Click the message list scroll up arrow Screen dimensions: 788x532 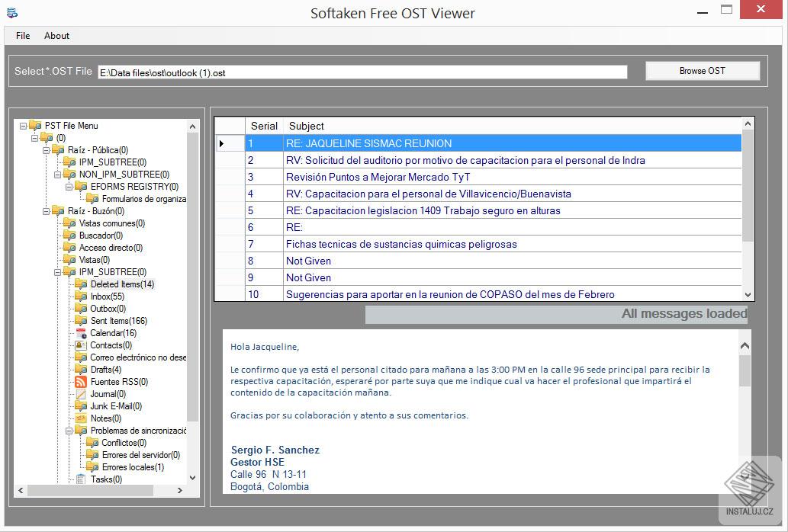(748, 123)
